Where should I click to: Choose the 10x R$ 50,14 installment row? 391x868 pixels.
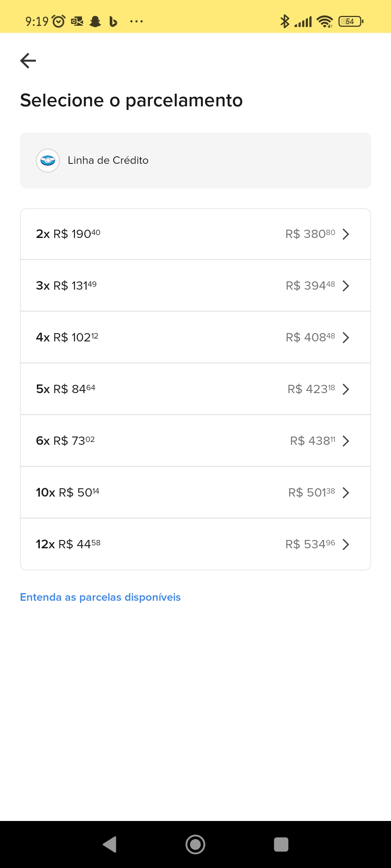click(195, 493)
